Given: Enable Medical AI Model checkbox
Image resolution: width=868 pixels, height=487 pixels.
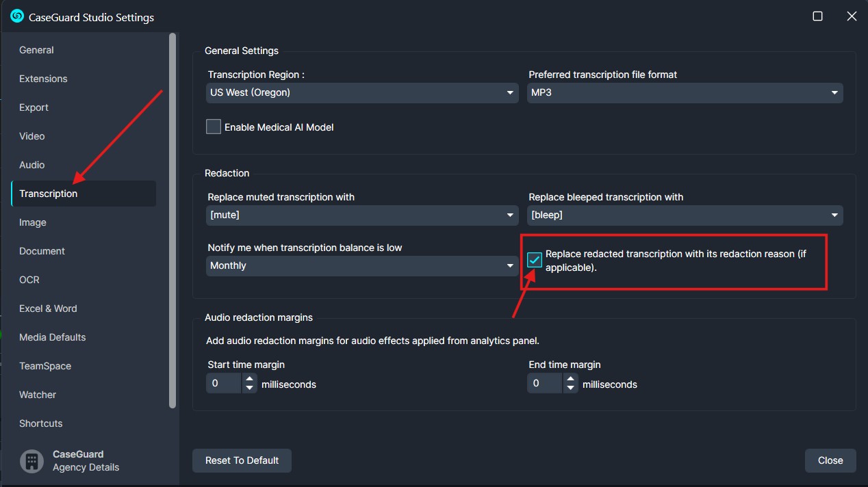Looking at the screenshot, I should coord(214,127).
